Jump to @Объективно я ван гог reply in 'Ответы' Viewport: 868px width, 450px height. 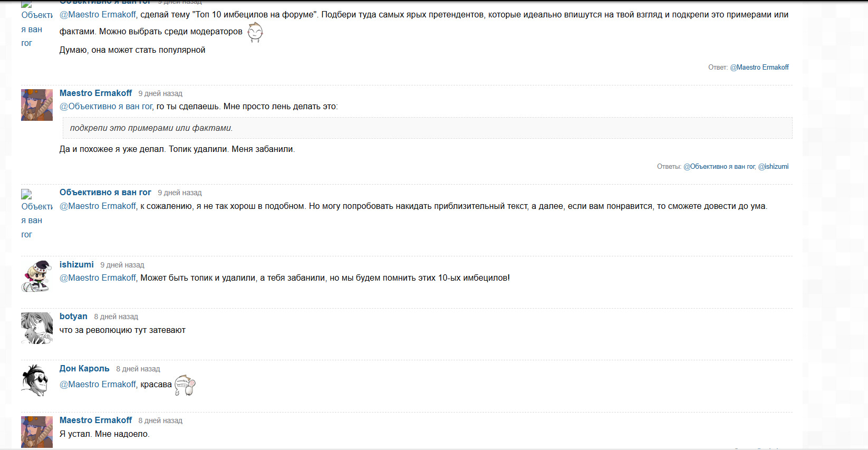click(719, 166)
